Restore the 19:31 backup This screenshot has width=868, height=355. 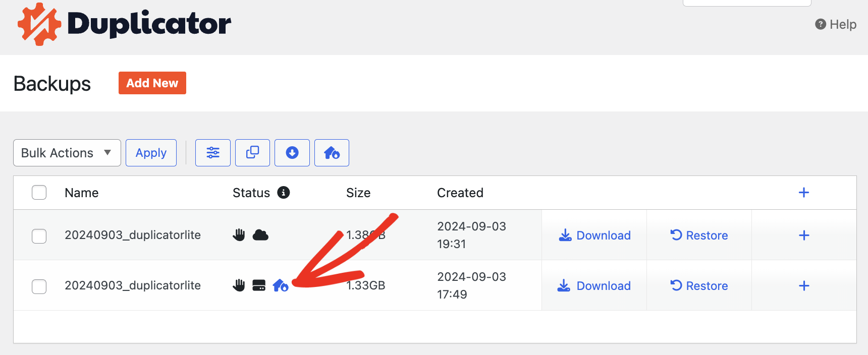click(699, 235)
